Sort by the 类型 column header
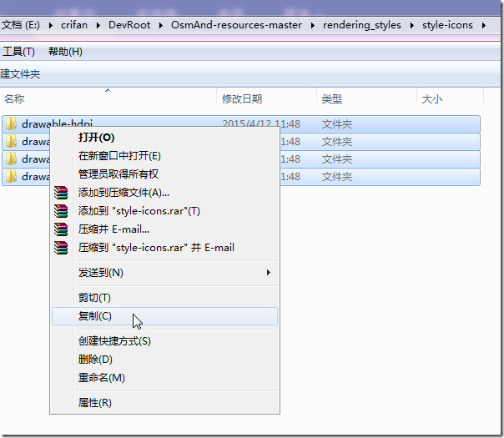 click(x=367, y=98)
